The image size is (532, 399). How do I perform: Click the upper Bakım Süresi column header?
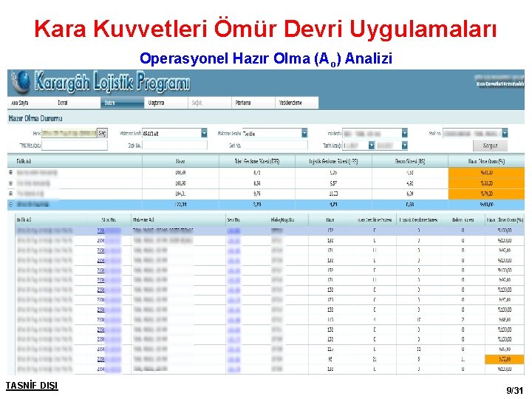pyautogui.click(x=410, y=162)
